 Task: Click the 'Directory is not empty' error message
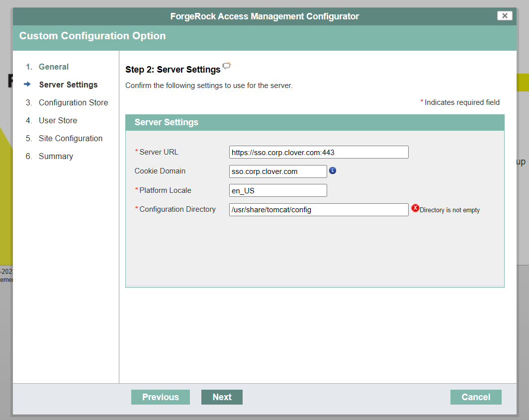point(449,210)
